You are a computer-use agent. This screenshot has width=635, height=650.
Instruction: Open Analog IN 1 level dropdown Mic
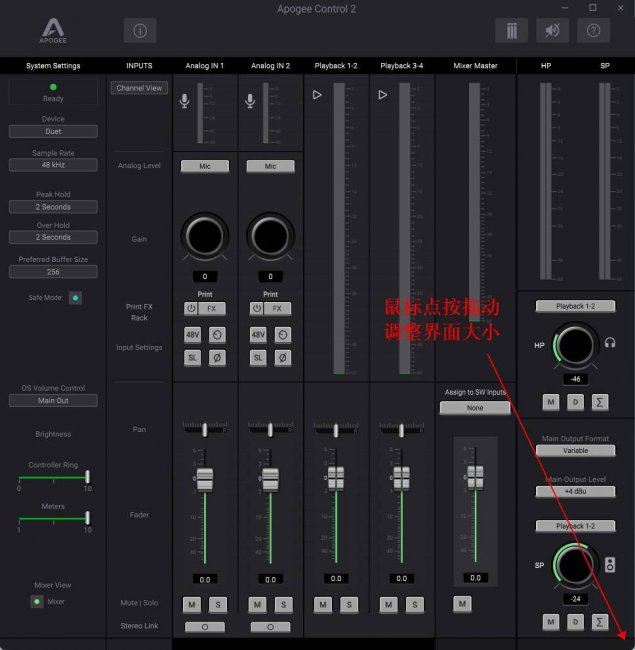point(205,166)
